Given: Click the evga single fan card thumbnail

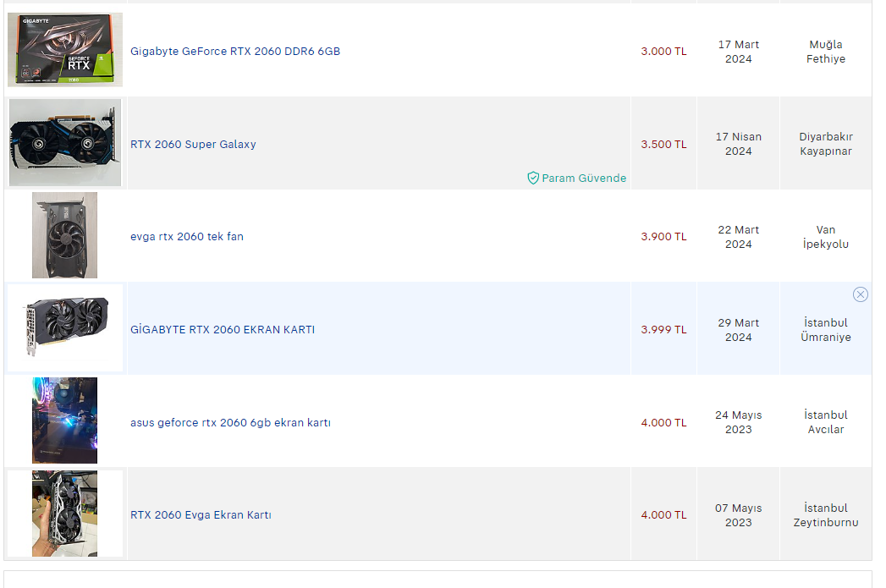Looking at the screenshot, I should pos(64,235).
